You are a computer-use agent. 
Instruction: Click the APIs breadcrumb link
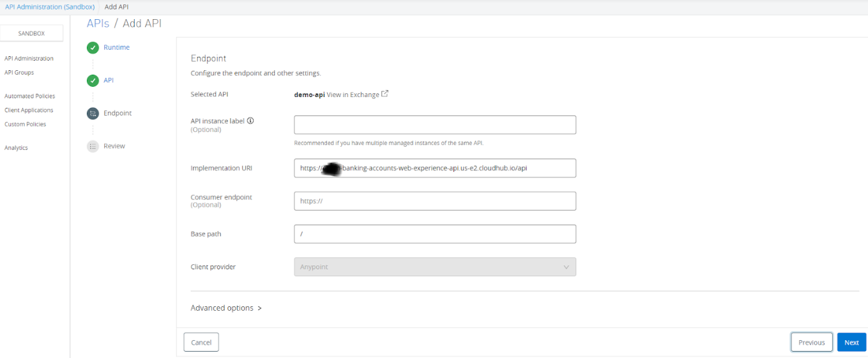[98, 24]
